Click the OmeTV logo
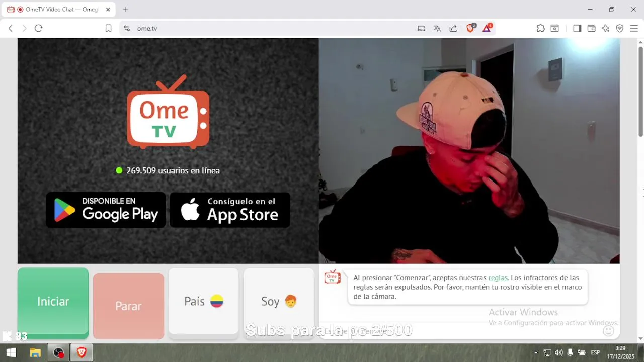 point(168,112)
